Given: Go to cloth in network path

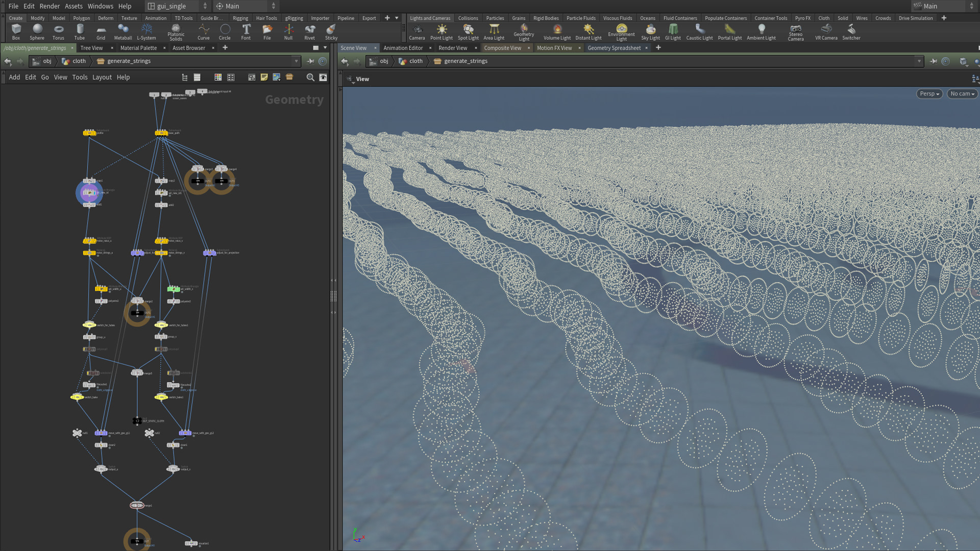Looking at the screenshot, I should 74,61.
